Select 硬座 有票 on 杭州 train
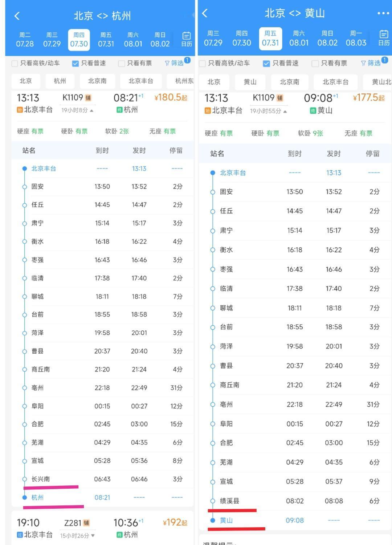Viewport: 392px width, 545px height. point(30,131)
